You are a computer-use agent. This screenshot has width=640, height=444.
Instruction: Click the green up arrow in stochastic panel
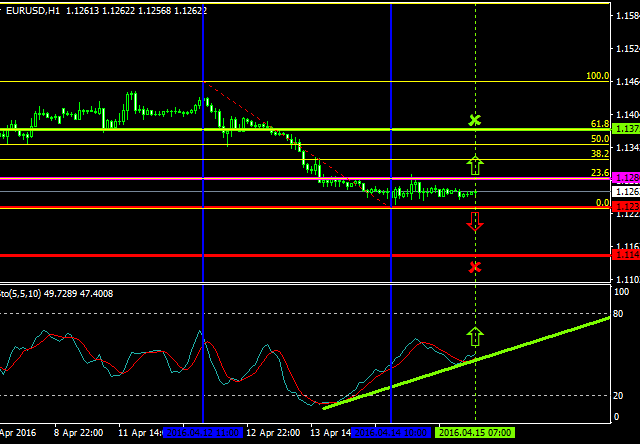[475, 336]
